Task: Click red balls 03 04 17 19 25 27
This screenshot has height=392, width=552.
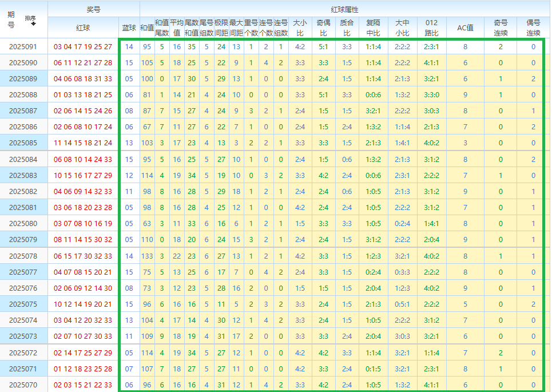Action: [x=83, y=47]
